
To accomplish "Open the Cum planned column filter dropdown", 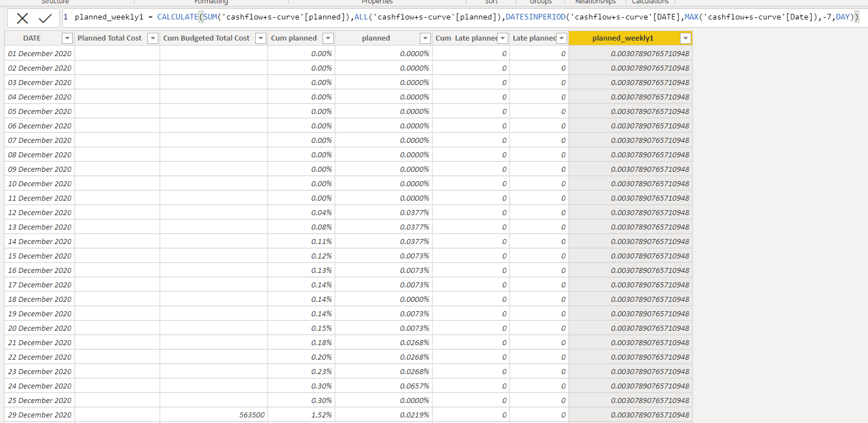I will point(328,38).
